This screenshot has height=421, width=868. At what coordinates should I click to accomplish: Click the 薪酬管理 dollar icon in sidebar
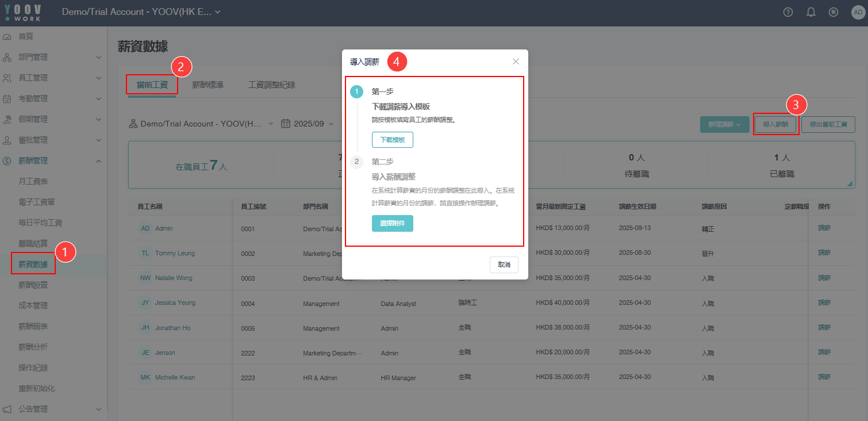pyautogui.click(x=7, y=161)
